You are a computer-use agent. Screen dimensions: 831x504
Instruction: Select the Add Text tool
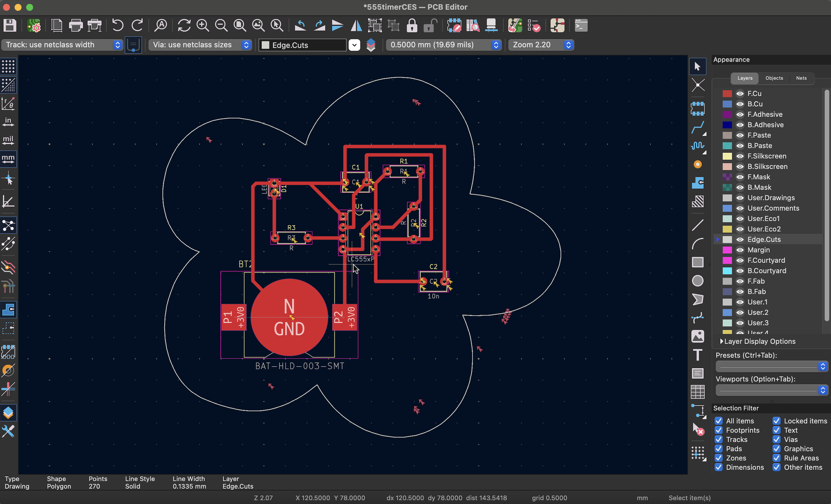pyautogui.click(x=697, y=355)
